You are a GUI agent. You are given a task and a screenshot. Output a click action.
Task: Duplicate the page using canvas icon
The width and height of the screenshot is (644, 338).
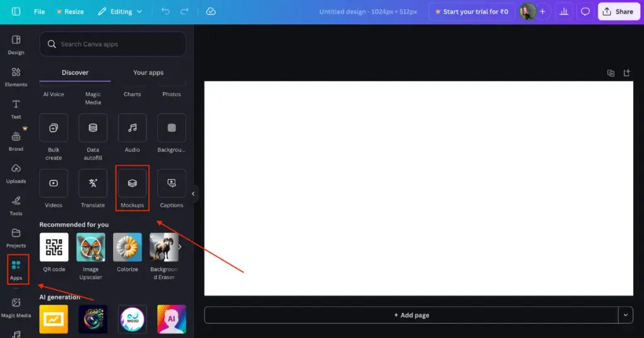click(x=611, y=73)
